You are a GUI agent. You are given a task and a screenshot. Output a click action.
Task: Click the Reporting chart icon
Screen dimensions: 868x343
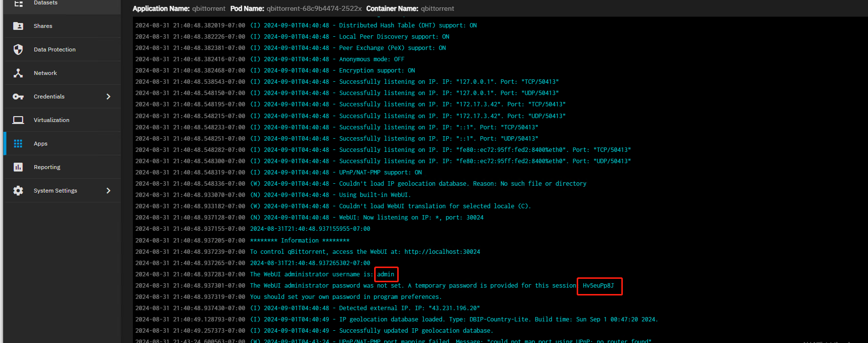pyautogui.click(x=18, y=167)
